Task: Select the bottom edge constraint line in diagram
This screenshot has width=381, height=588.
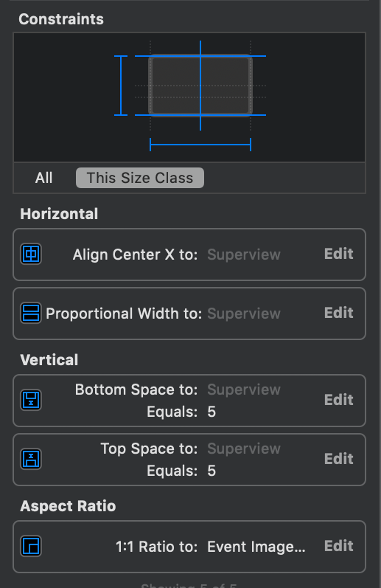Action: pos(200,115)
